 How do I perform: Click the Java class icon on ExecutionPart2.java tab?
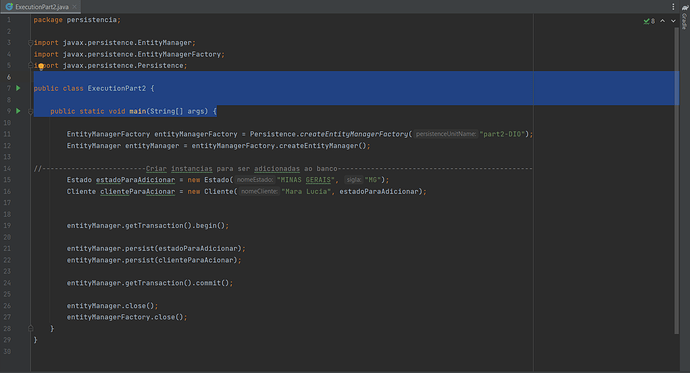click(x=9, y=7)
